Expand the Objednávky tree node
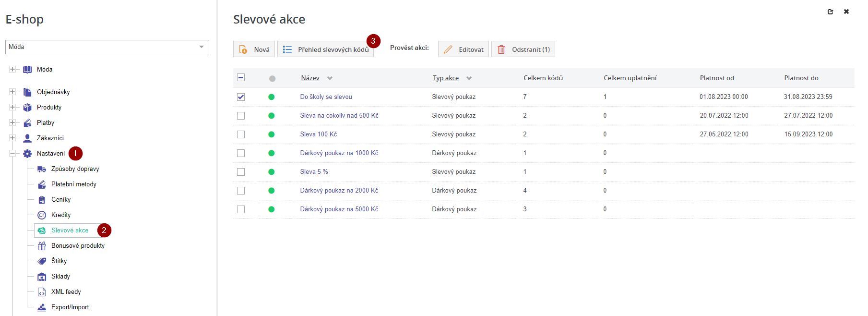The width and height of the screenshot is (868, 316). tap(12, 92)
